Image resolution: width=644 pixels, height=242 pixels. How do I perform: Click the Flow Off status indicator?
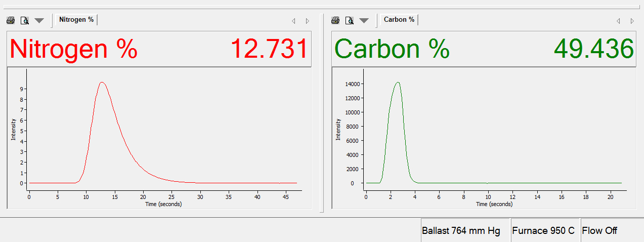tap(600, 231)
